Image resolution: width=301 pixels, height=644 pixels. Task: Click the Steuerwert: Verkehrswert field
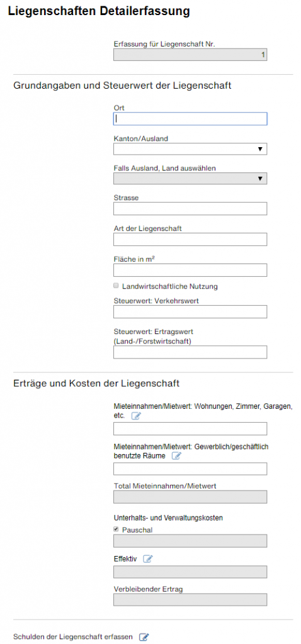click(190, 312)
